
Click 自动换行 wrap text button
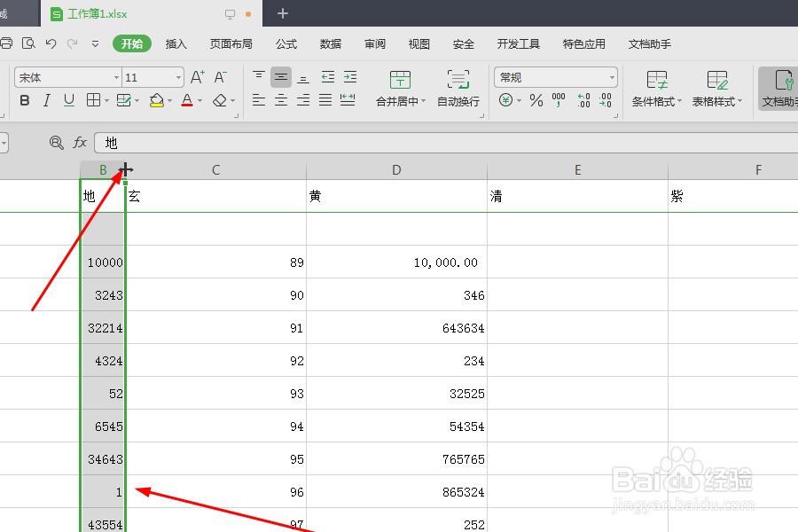(x=458, y=89)
